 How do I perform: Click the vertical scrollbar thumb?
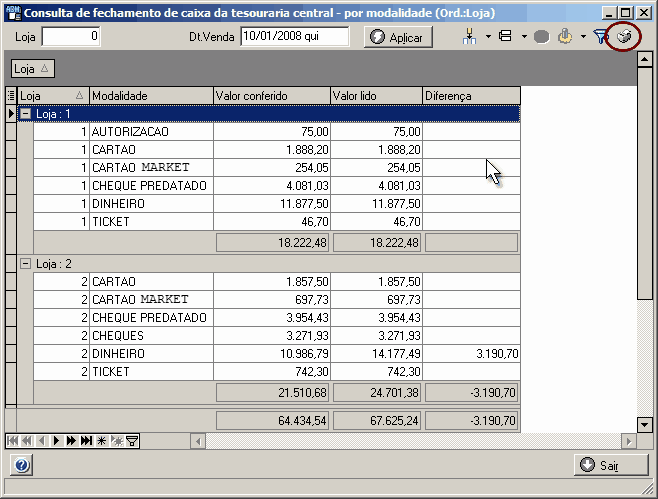click(645, 183)
